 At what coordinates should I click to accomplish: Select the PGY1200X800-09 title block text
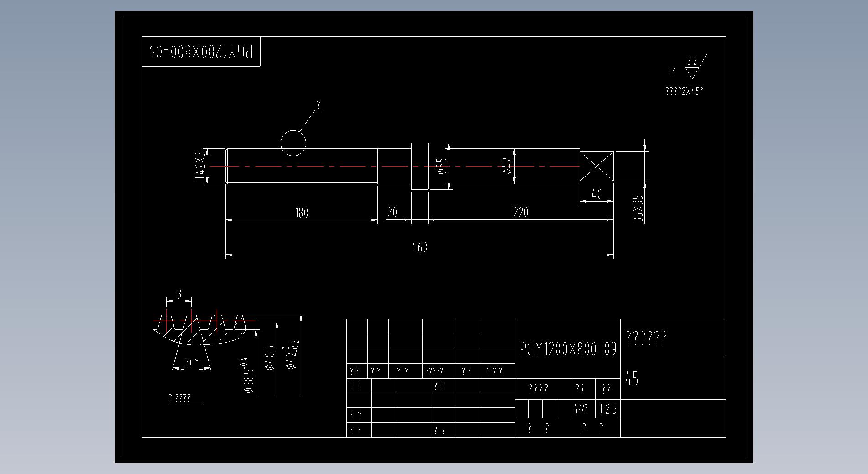[568, 349]
